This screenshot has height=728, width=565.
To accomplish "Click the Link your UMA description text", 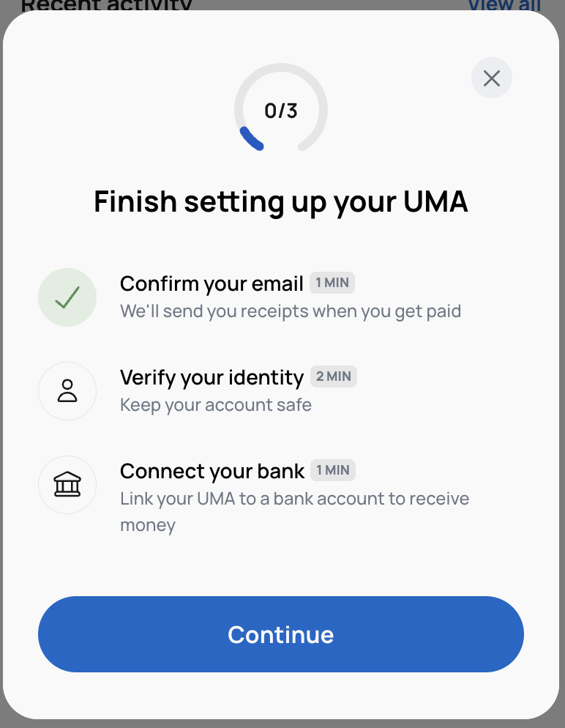I will [x=294, y=499].
